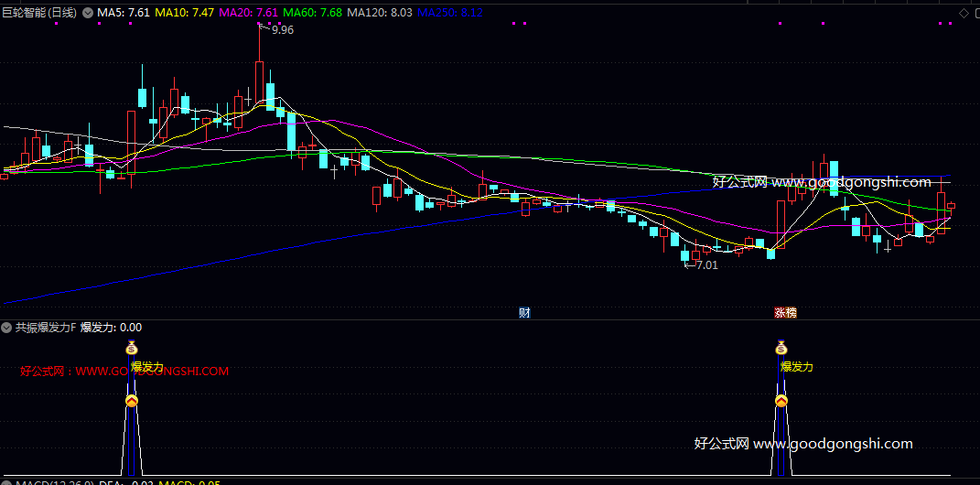980x485 pixels.
Task: Click the right money bag signal icon
Action: [781, 348]
